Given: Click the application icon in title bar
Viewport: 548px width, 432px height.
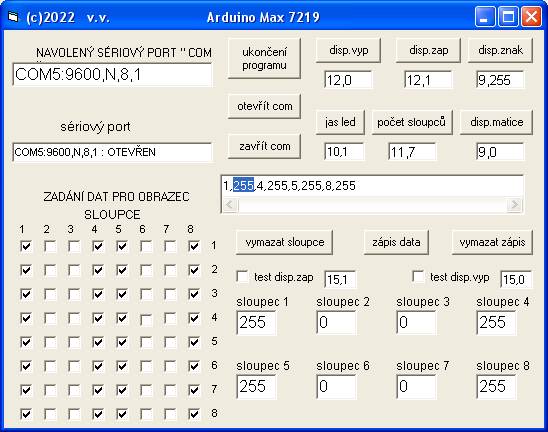Looking at the screenshot, I should pos(13,17).
